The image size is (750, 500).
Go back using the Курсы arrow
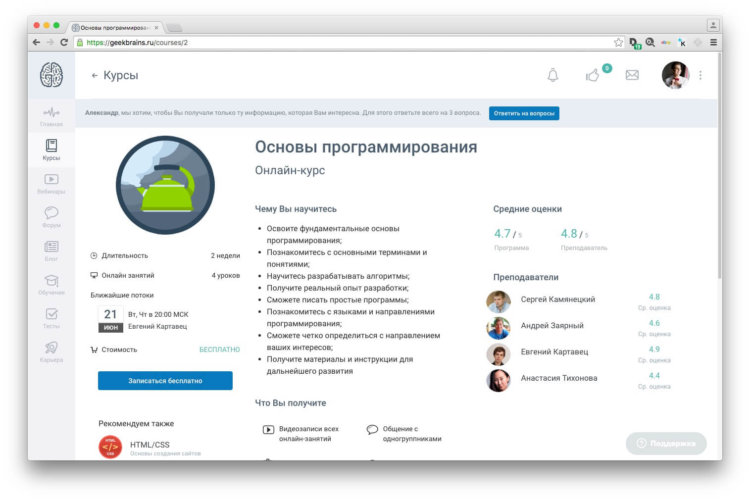click(95, 76)
